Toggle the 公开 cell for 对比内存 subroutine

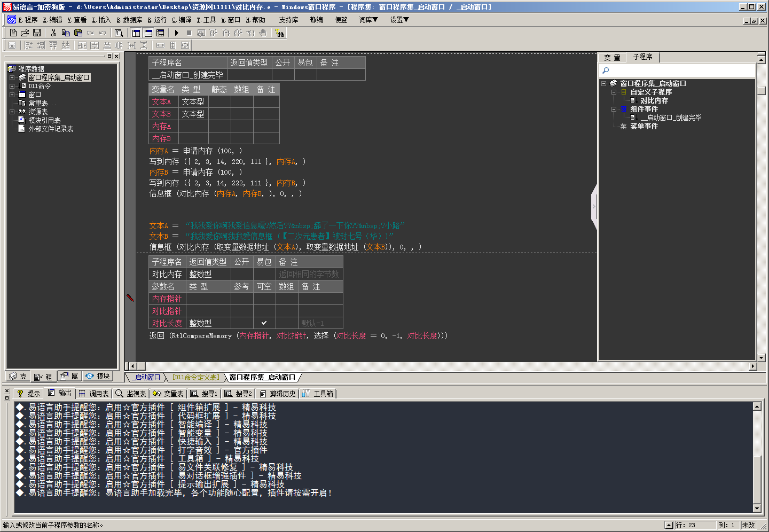[242, 274]
